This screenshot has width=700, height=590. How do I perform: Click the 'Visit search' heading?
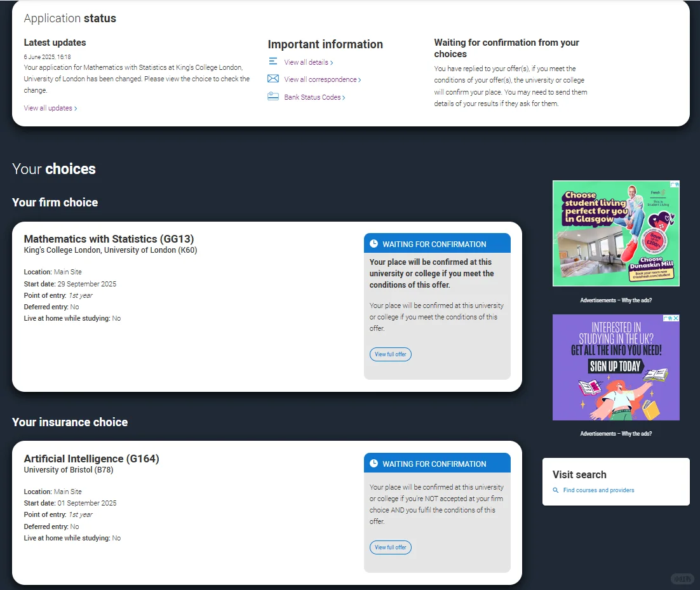click(579, 474)
